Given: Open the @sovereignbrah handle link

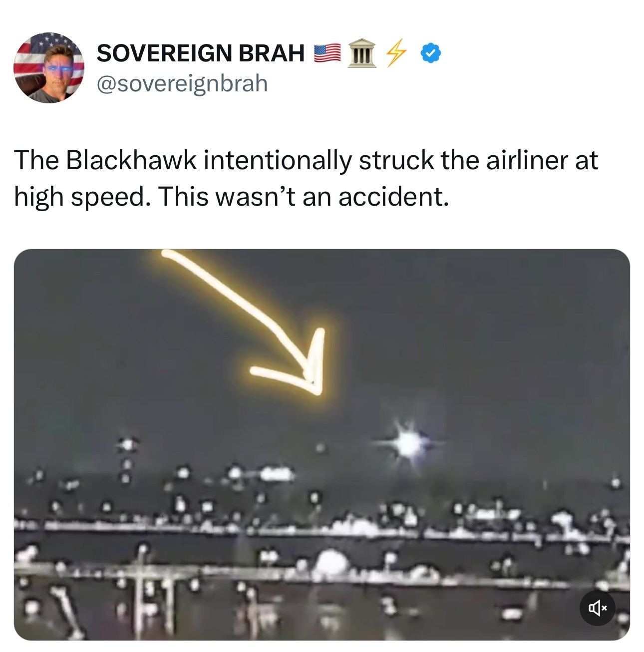Looking at the screenshot, I should [182, 83].
